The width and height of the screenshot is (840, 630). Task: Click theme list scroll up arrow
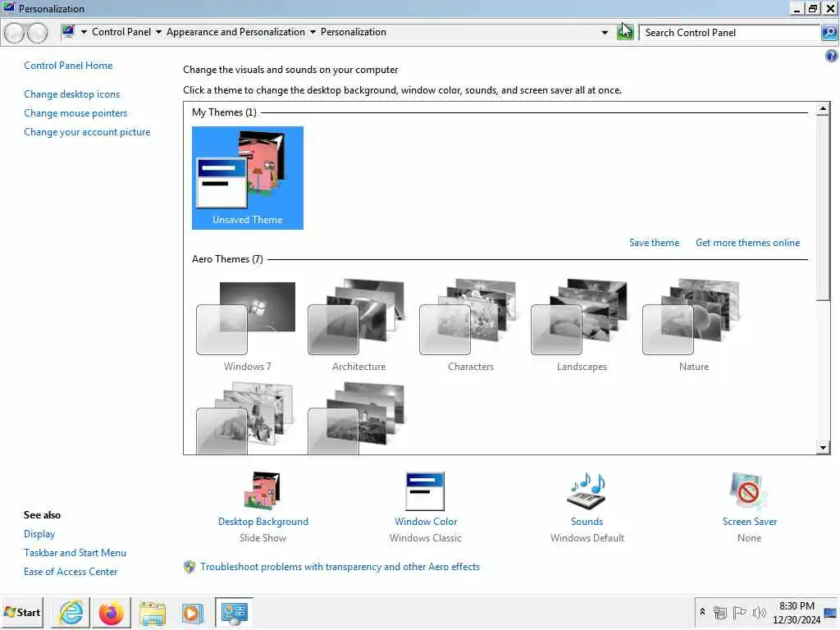[823, 109]
